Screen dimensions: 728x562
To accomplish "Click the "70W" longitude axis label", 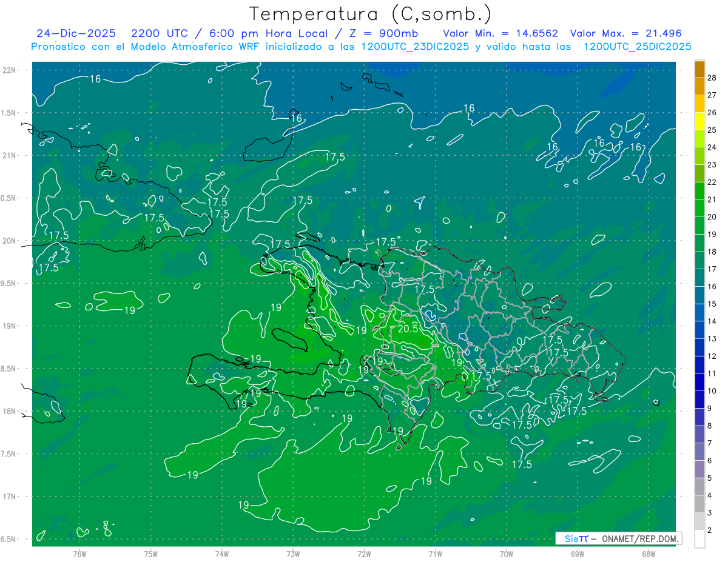I will point(507,554).
